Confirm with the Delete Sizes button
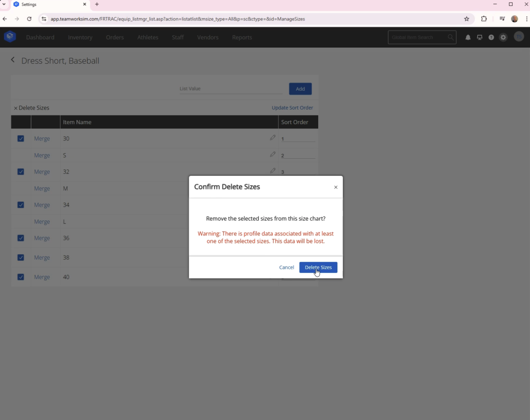This screenshot has width=530, height=420. point(318,267)
